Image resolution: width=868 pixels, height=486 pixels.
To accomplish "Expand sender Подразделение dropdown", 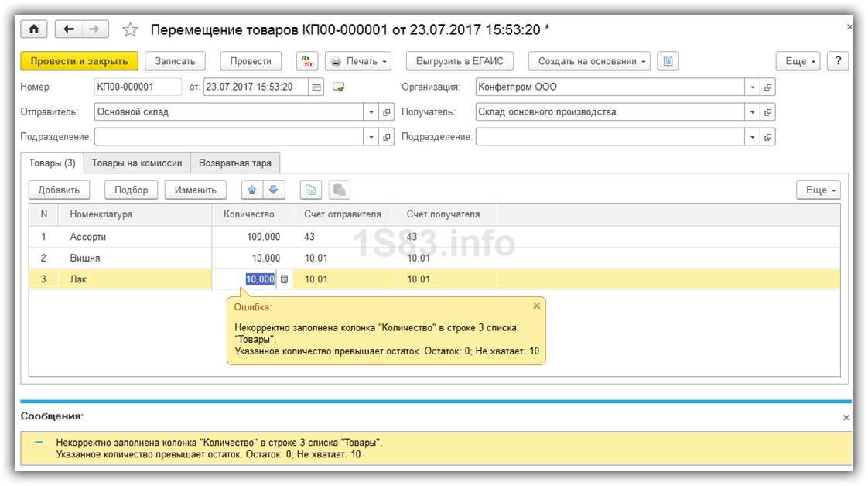I will pos(371,137).
